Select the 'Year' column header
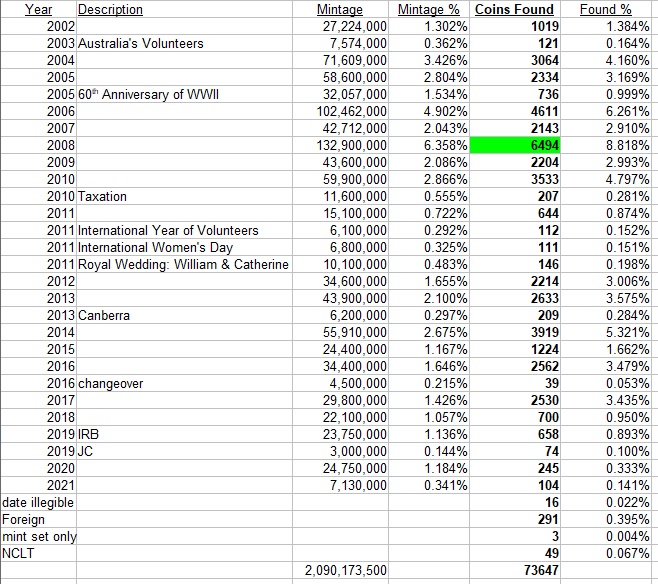 coord(39,9)
